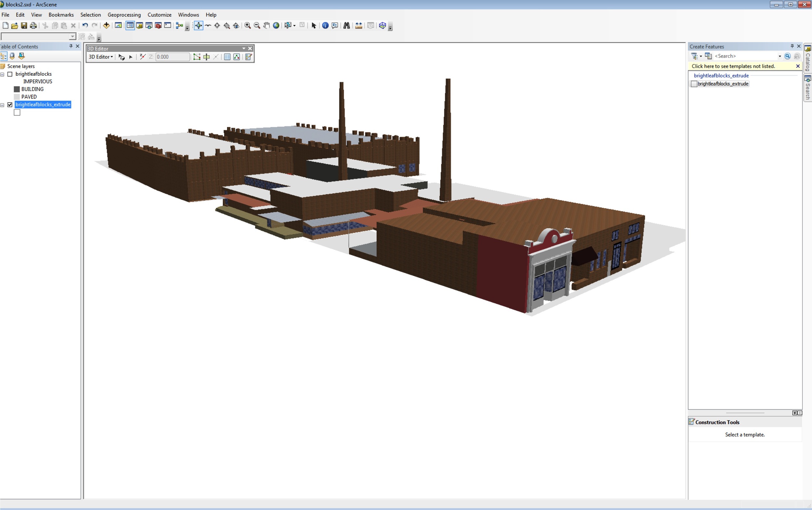Open the Search side tab
812x510 pixels.
click(x=808, y=88)
